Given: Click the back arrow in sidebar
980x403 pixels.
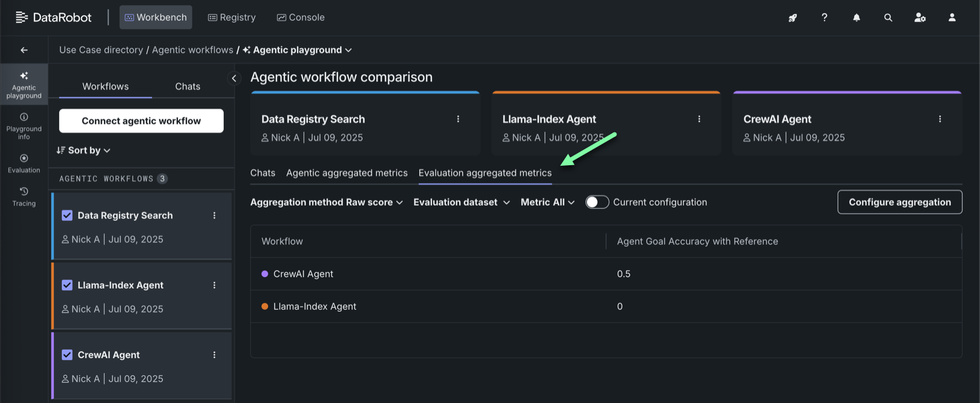Looking at the screenshot, I should [x=24, y=50].
